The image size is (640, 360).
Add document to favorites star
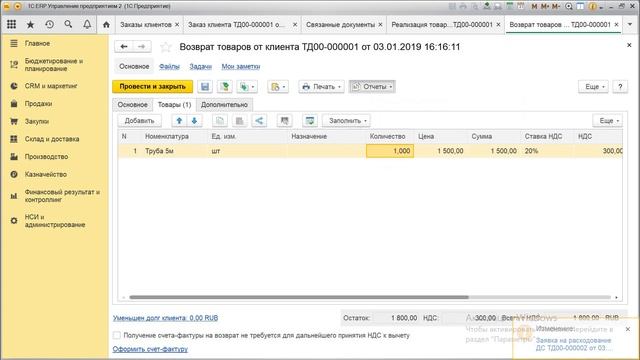pyautogui.click(x=166, y=47)
